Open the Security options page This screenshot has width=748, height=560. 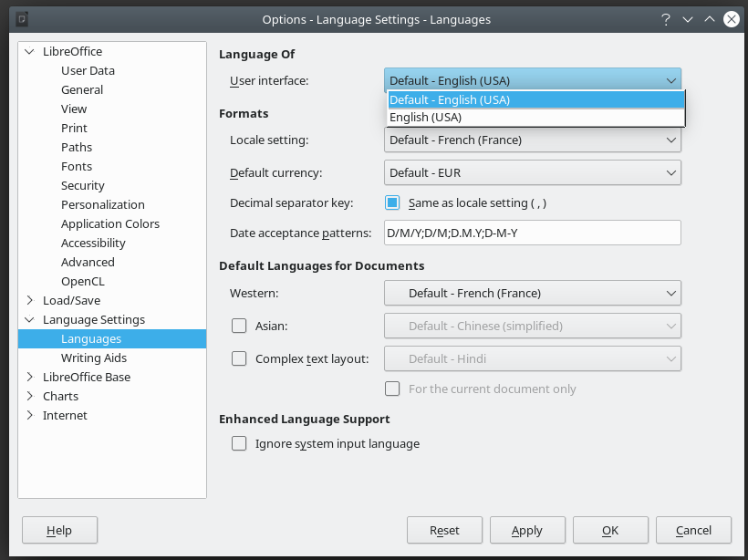point(82,185)
